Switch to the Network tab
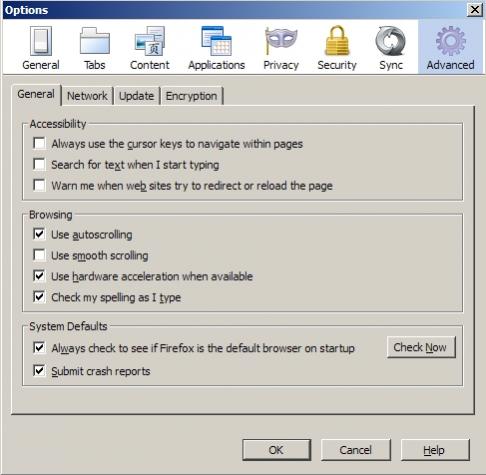This screenshot has height=475, width=486. (87, 96)
